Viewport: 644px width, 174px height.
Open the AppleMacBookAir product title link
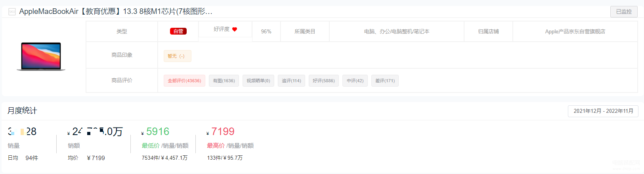tap(116, 12)
